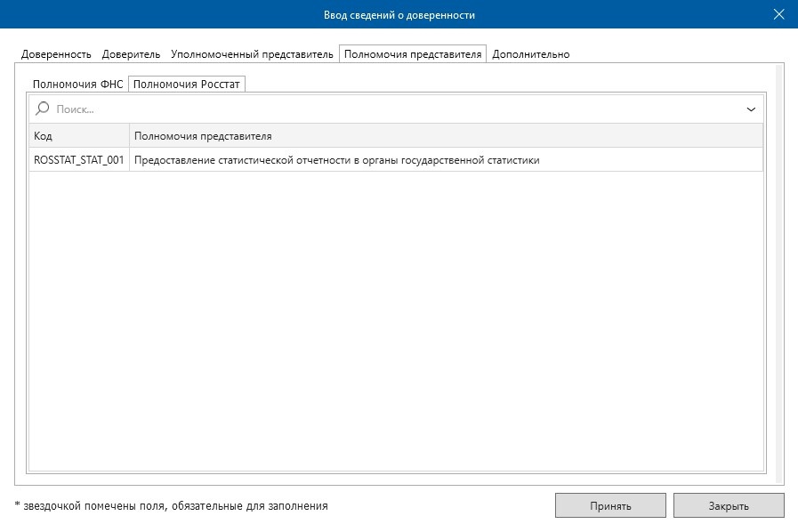
Task: Select the Полномочия представителя tab
Action: click(x=413, y=54)
